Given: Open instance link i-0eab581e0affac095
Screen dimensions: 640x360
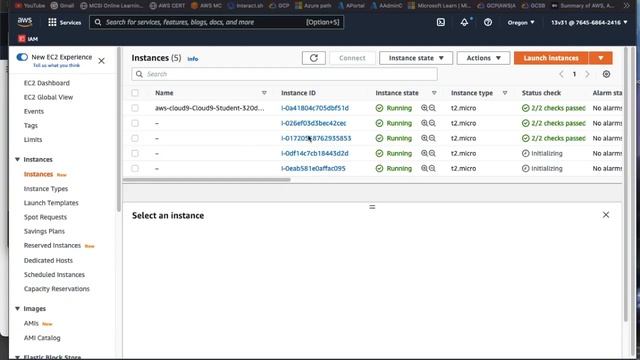Looking at the screenshot, I should tap(313, 168).
